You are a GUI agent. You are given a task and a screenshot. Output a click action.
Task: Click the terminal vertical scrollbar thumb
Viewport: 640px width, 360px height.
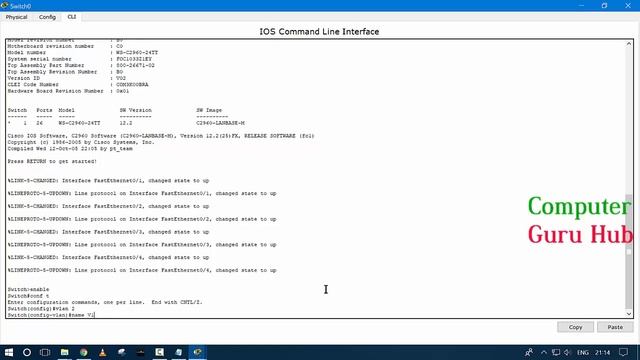[x=629, y=252]
